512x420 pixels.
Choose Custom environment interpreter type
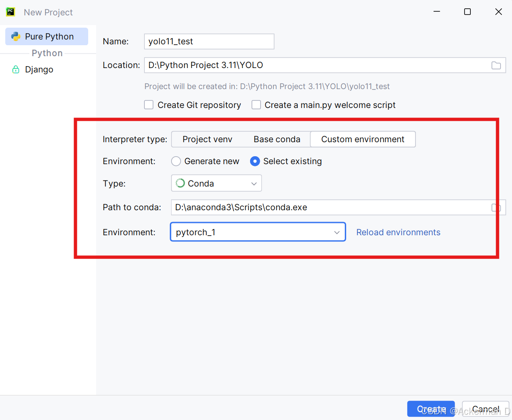point(363,139)
